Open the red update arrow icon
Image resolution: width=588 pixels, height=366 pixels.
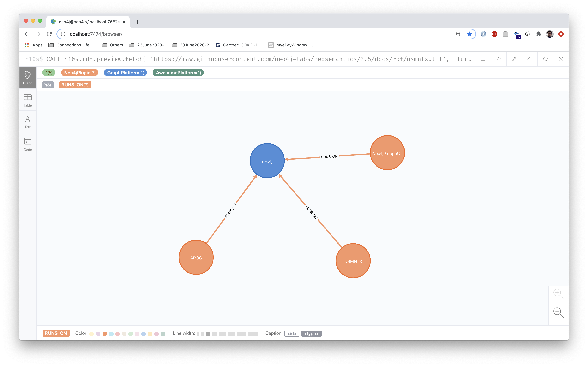561,34
